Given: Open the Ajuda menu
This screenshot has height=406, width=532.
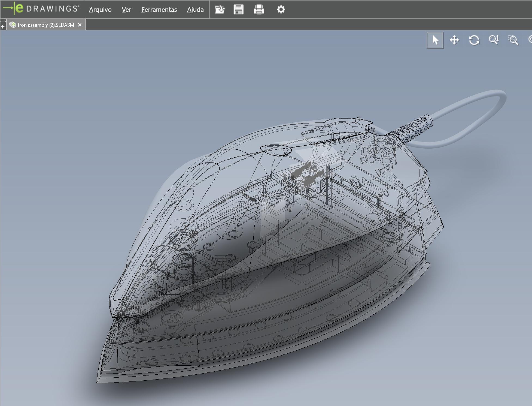Looking at the screenshot, I should pyautogui.click(x=195, y=10).
